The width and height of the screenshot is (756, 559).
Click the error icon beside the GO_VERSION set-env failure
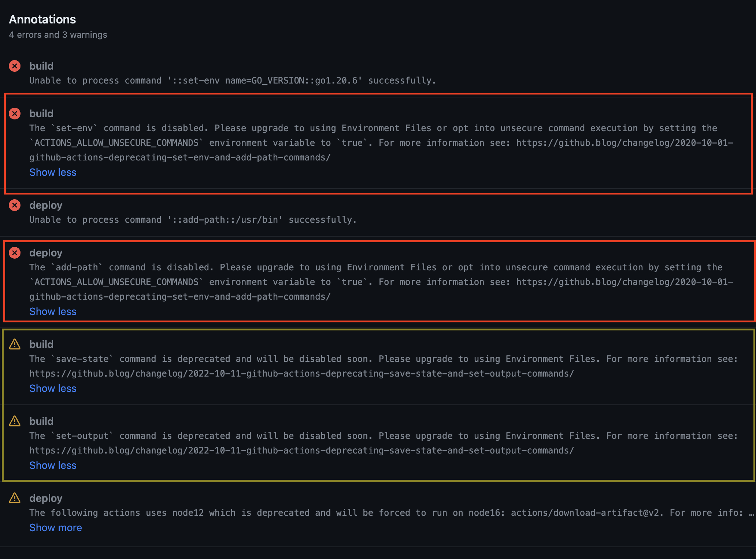(x=15, y=66)
